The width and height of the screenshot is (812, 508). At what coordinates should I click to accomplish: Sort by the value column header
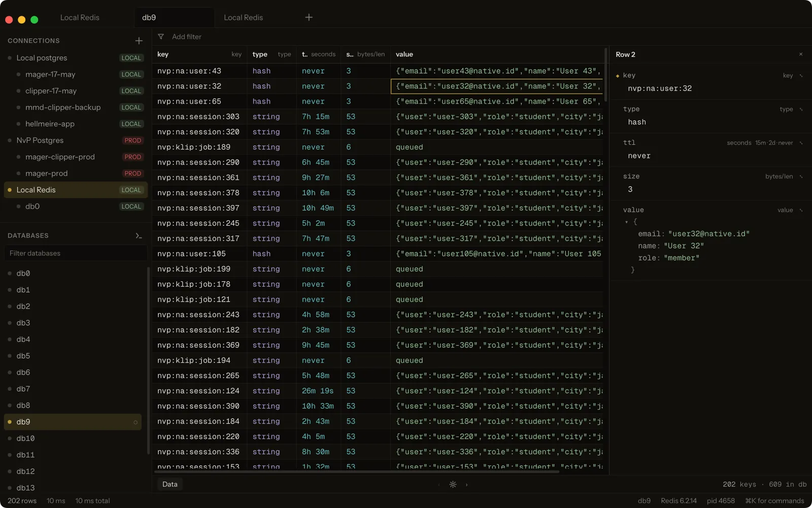(497, 54)
